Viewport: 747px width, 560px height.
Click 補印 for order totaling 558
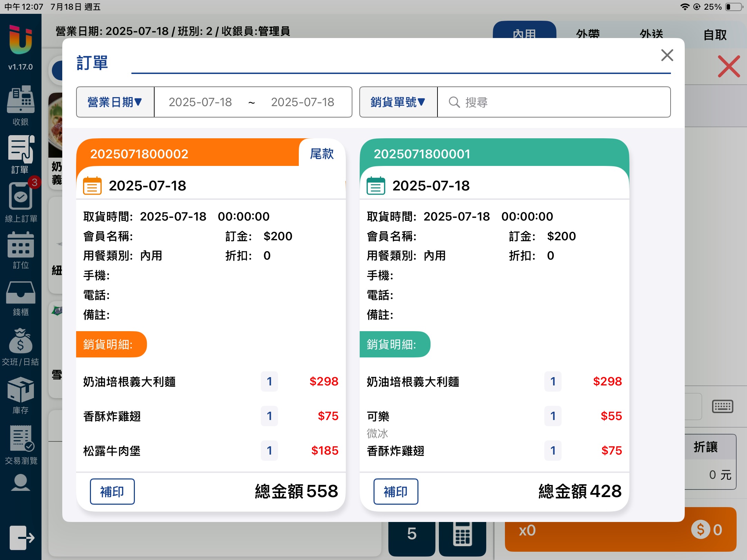point(112,491)
